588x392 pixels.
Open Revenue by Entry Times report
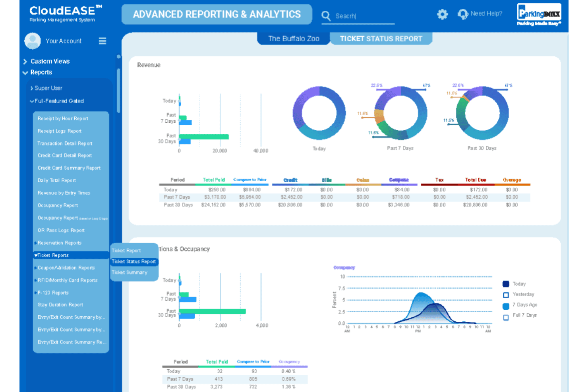pyautogui.click(x=64, y=193)
